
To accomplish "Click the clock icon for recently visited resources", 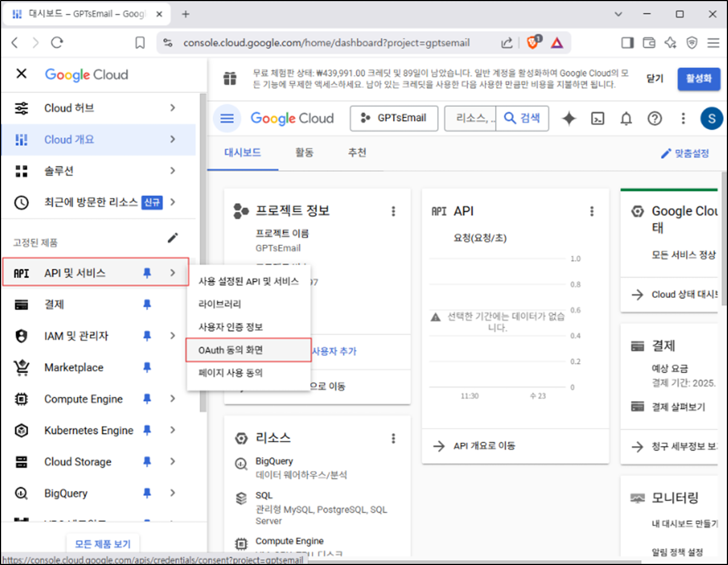I will (x=22, y=202).
